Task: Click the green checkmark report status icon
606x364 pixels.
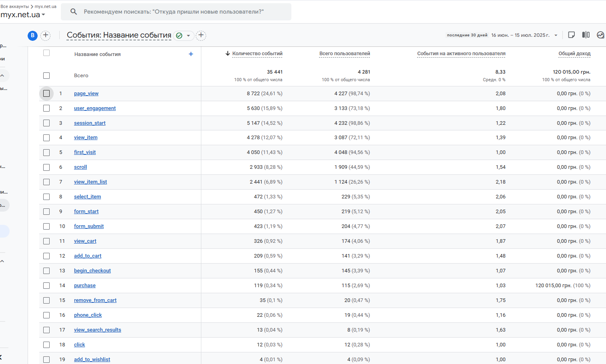Action: point(179,36)
